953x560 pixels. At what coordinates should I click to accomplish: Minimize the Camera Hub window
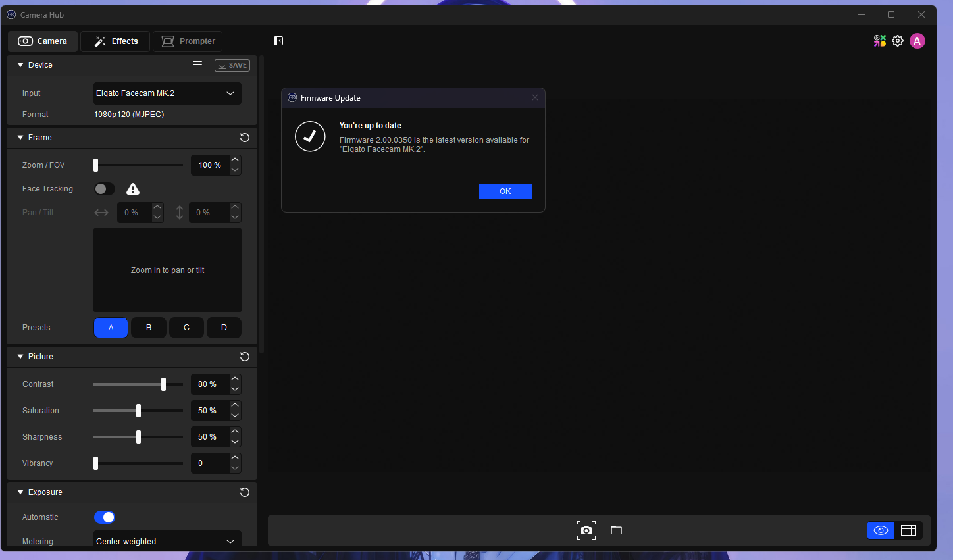click(862, 14)
